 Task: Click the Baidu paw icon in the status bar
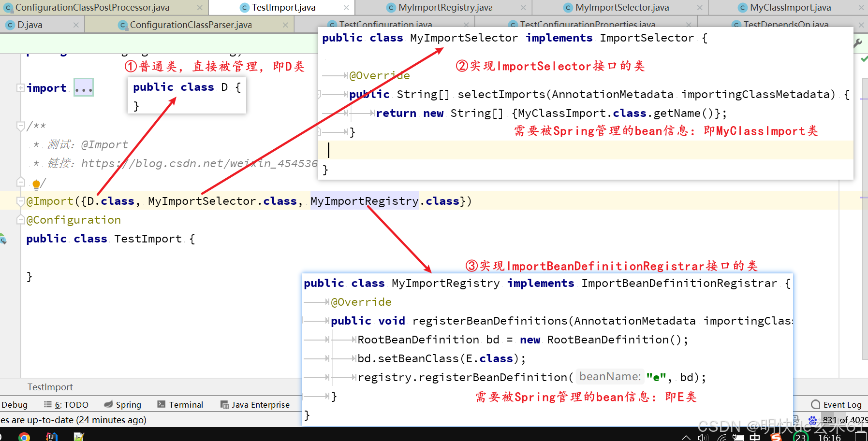[x=812, y=420]
